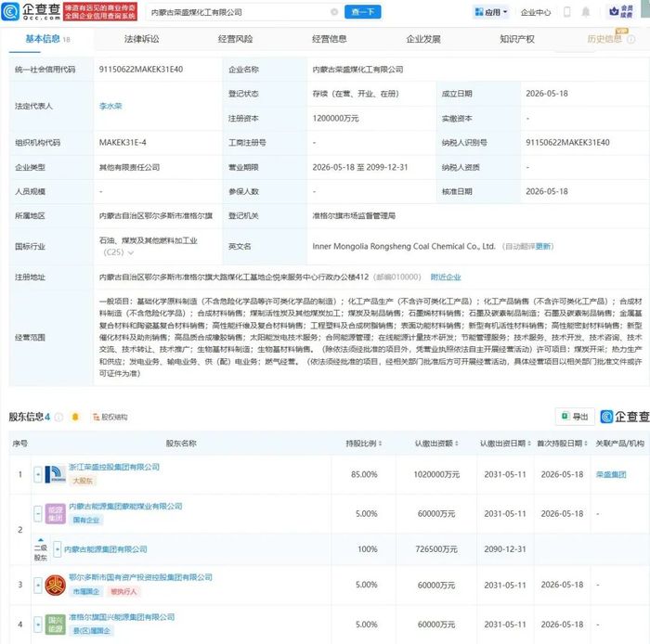Click red emblem logo of 鄂尔多斯市国有资产投资控股集团

pyautogui.click(x=55, y=586)
